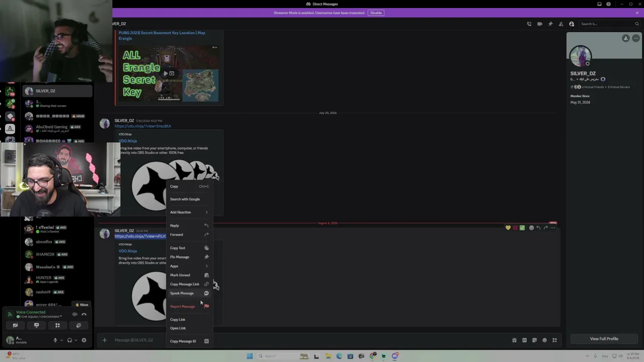Expand the Add Reaction submenu
The width and height of the screenshot is (644, 362).
[189, 212]
